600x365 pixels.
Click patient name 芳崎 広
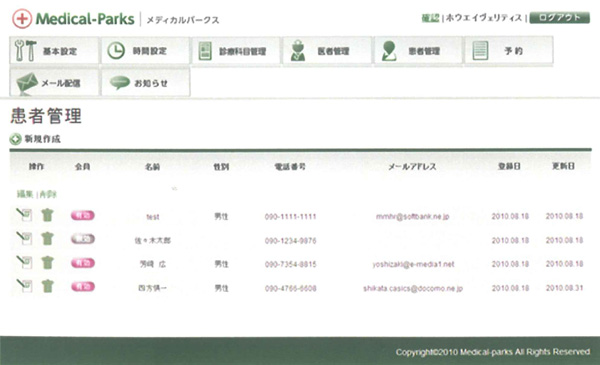pyautogui.click(x=153, y=264)
